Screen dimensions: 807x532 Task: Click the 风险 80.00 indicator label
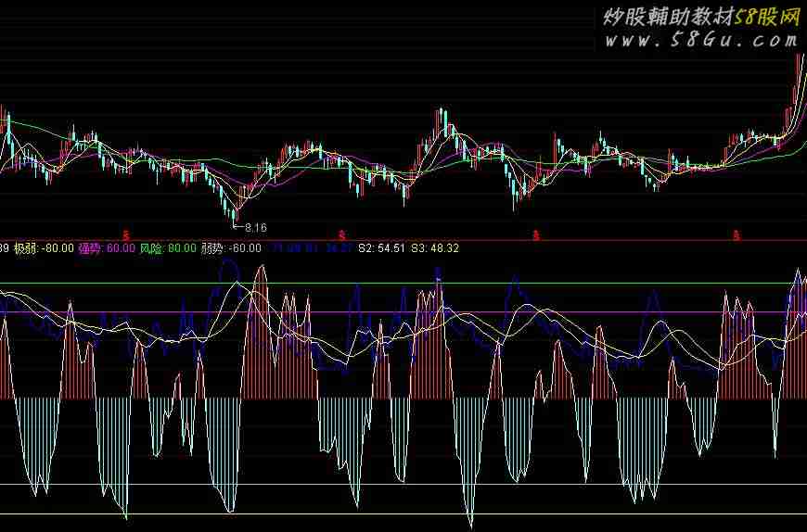pos(168,248)
